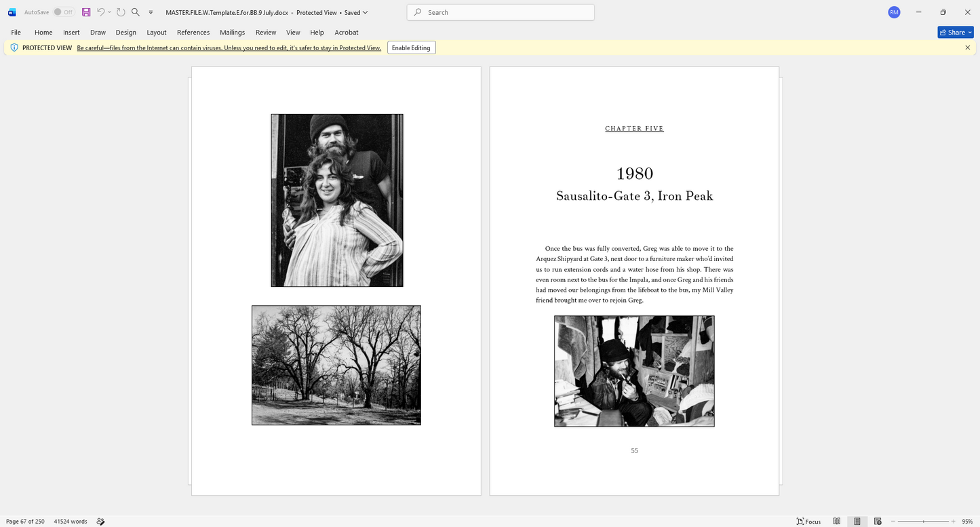
Task: Select the photo of man smoking pipe
Action: pos(634,371)
